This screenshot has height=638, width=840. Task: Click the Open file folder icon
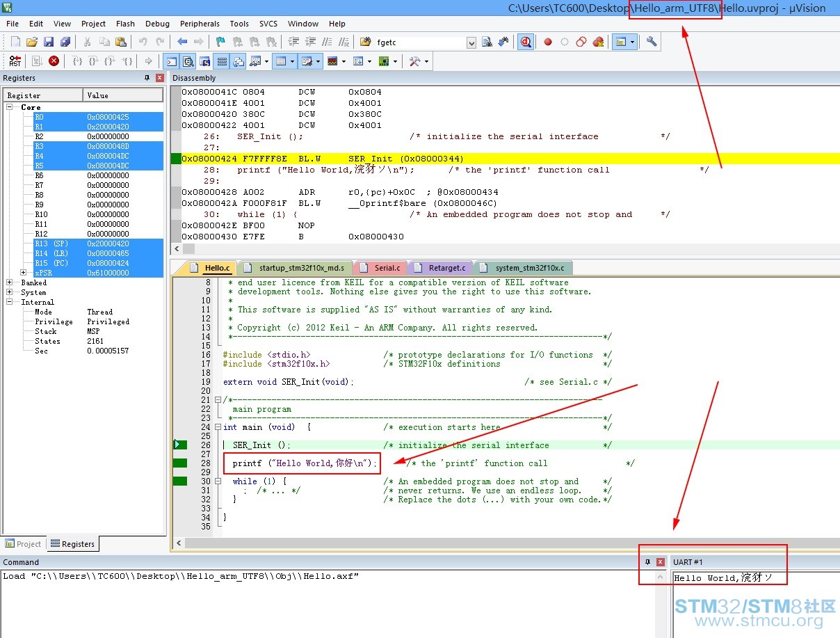[x=32, y=42]
